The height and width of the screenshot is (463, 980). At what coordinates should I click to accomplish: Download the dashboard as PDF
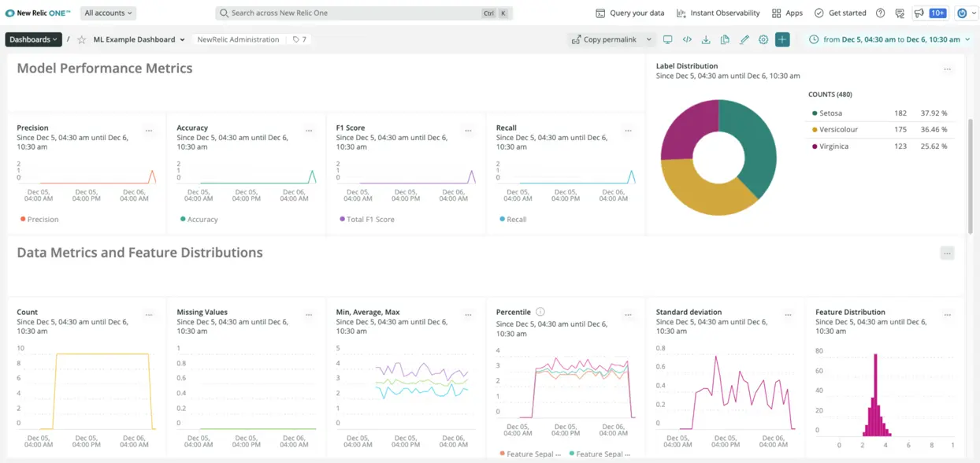click(706, 39)
